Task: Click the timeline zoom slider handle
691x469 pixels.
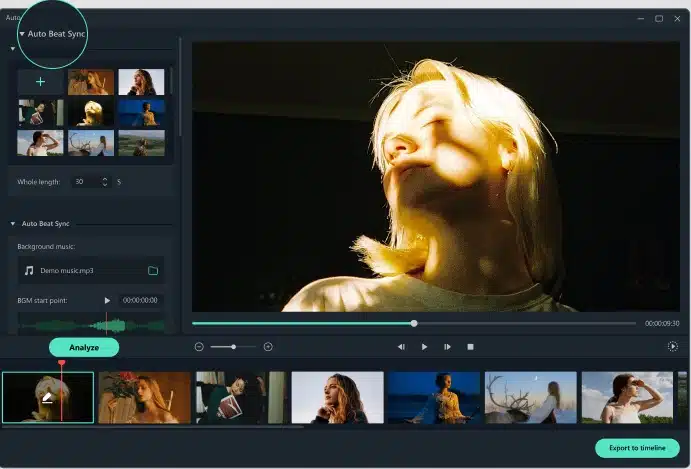Action: click(x=233, y=347)
